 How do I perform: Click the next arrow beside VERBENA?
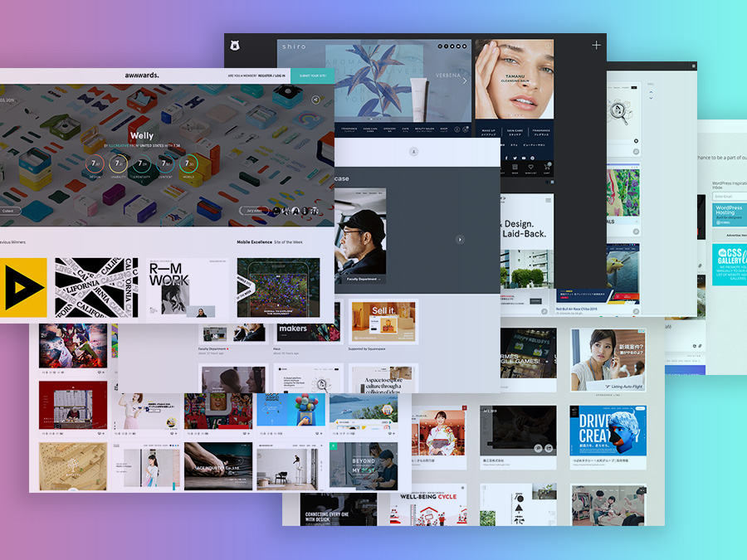point(465,81)
